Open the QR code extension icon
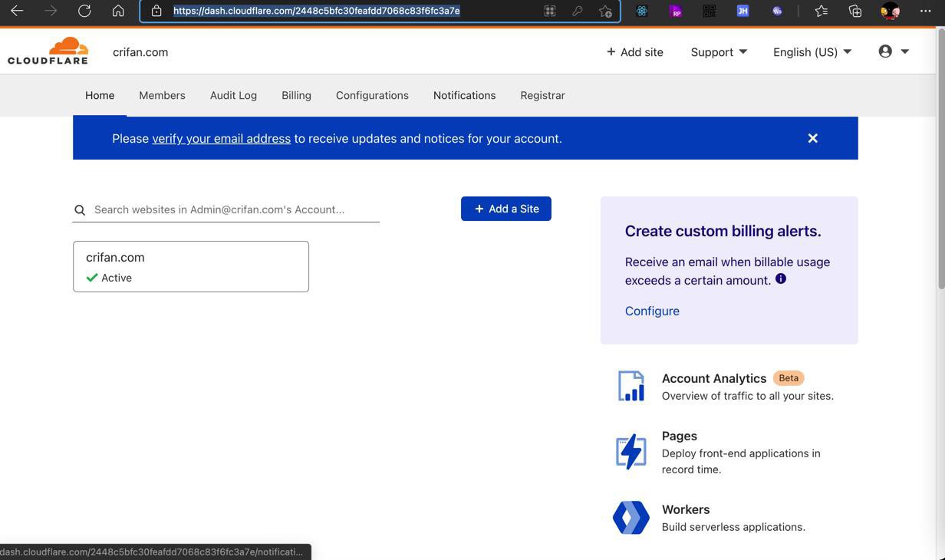 click(710, 11)
